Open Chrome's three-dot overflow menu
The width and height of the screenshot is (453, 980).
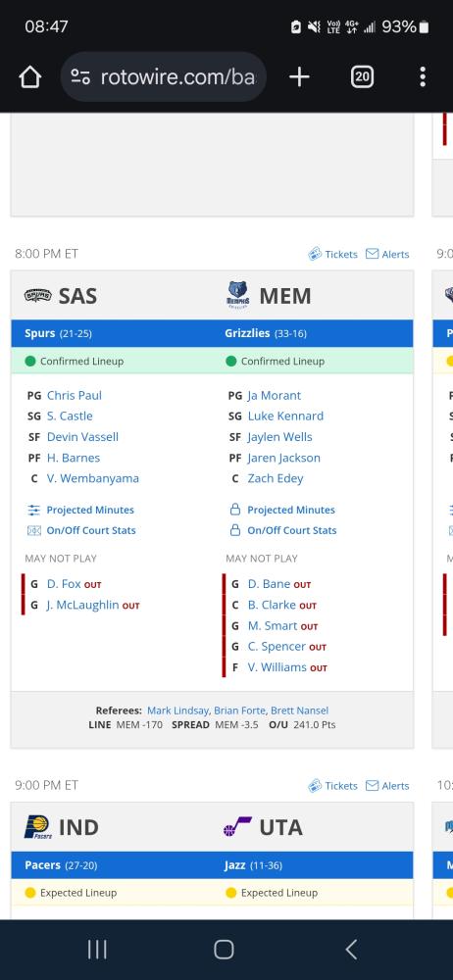click(x=423, y=77)
